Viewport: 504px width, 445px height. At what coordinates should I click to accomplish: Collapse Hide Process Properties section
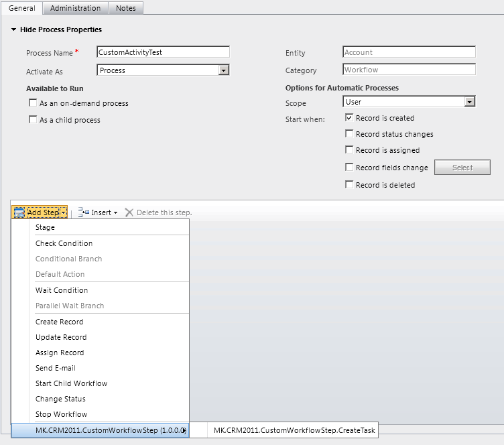coord(14,29)
